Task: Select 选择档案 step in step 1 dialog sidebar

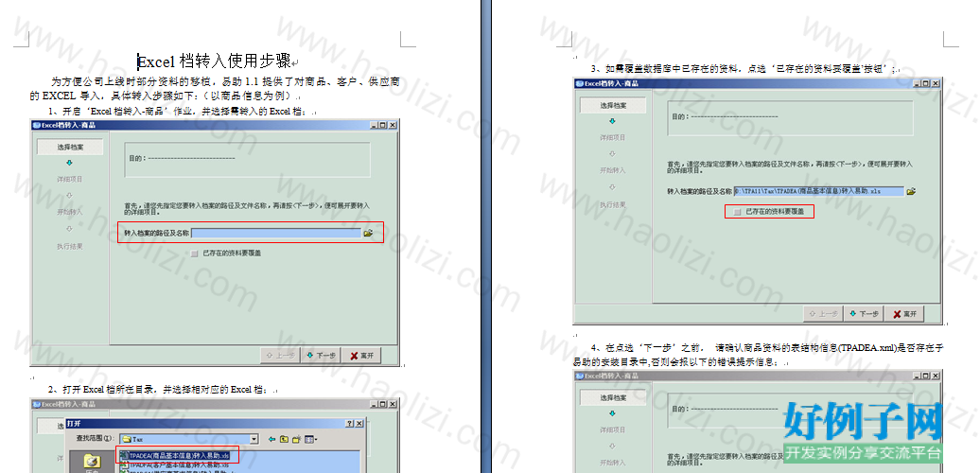Action: (x=69, y=148)
